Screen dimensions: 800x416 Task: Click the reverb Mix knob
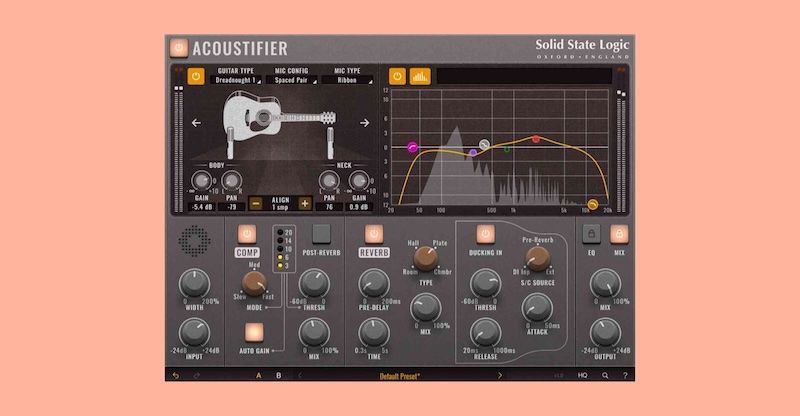(x=426, y=308)
